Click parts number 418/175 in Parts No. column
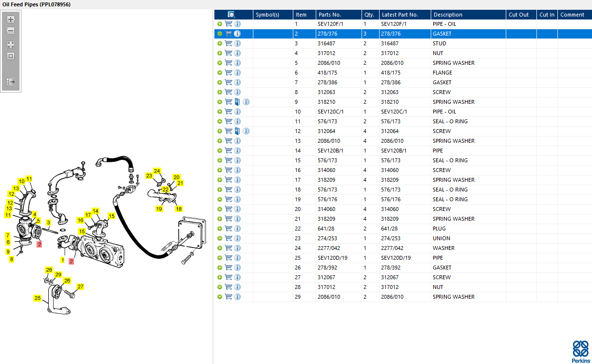 pos(327,73)
